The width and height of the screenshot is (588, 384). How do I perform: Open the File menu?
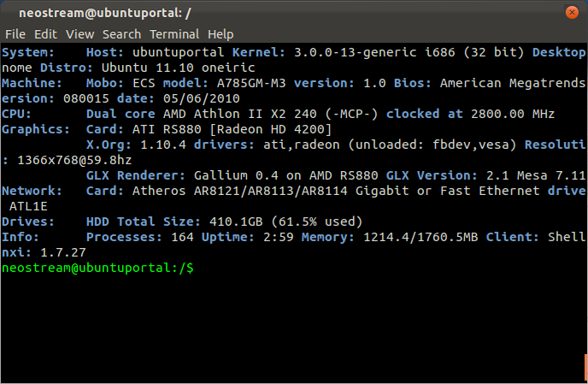(x=15, y=34)
